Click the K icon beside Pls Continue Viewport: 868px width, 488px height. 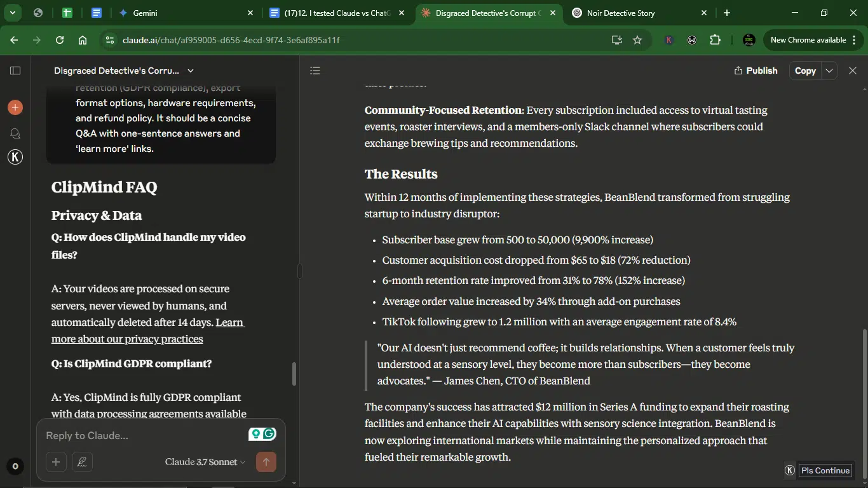[x=790, y=470]
